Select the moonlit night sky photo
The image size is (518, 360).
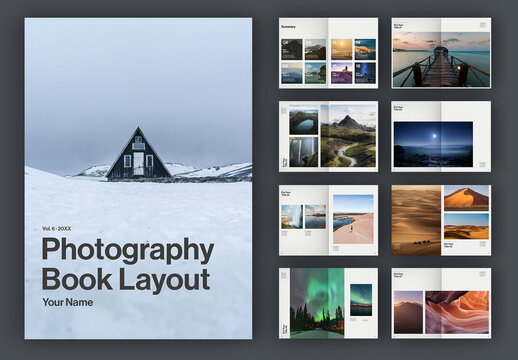point(433,144)
